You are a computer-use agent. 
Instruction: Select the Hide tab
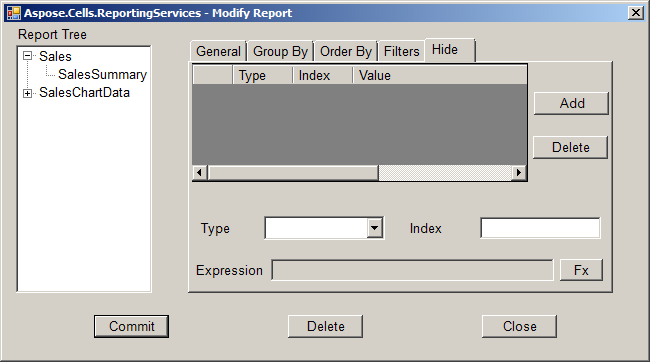coord(450,50)
